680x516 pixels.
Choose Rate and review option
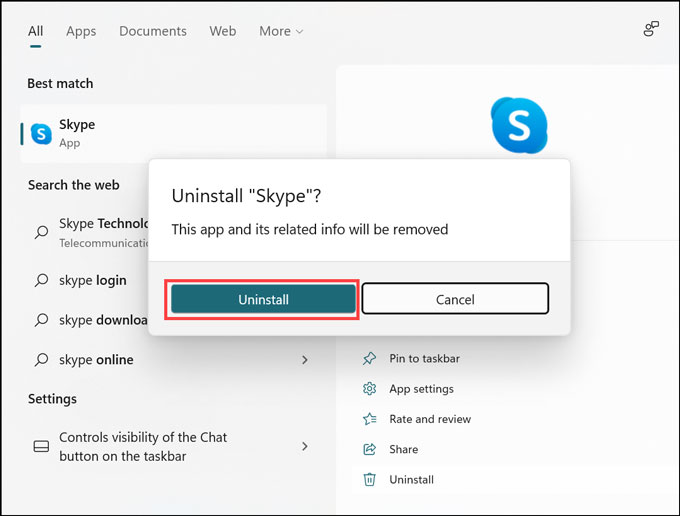coord(430,419)
